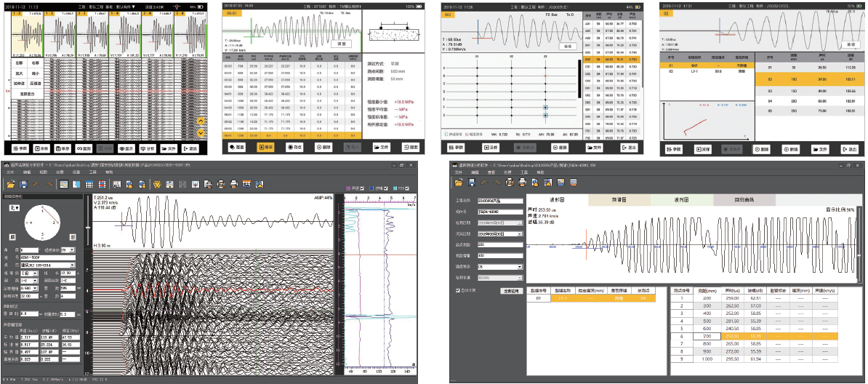Click 调整 button on OS-01 waveform
Image resolution: width=868 pixels, height=384 pixels.
tap(342, 43)
